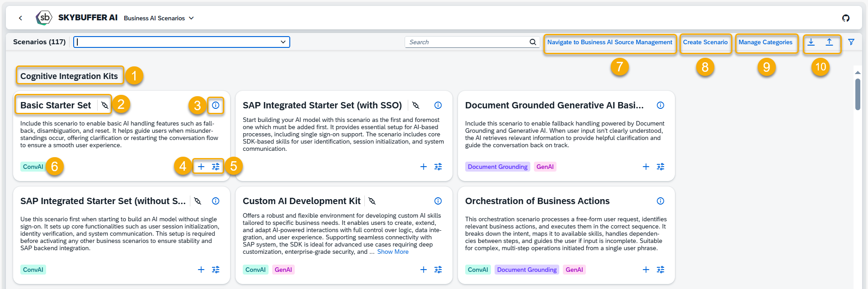Open sliders icon on SAP Integrated Starter Set (without SSO)
868x289 pixels.
(216, 270)
